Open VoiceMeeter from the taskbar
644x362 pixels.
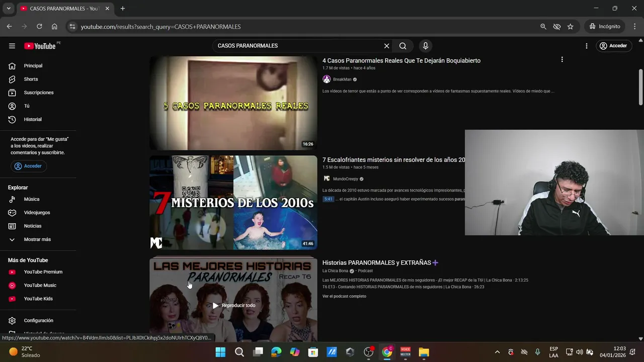(x=405, y=352)
